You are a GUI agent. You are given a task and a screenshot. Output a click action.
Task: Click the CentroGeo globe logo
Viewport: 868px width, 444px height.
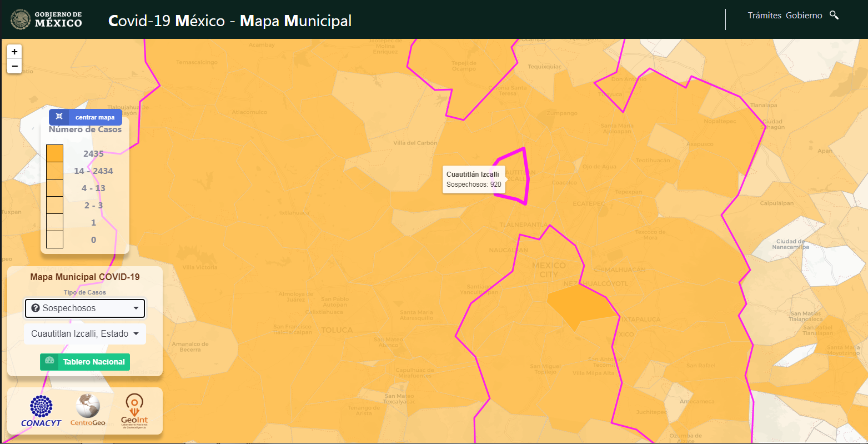(x=88, y=410)
